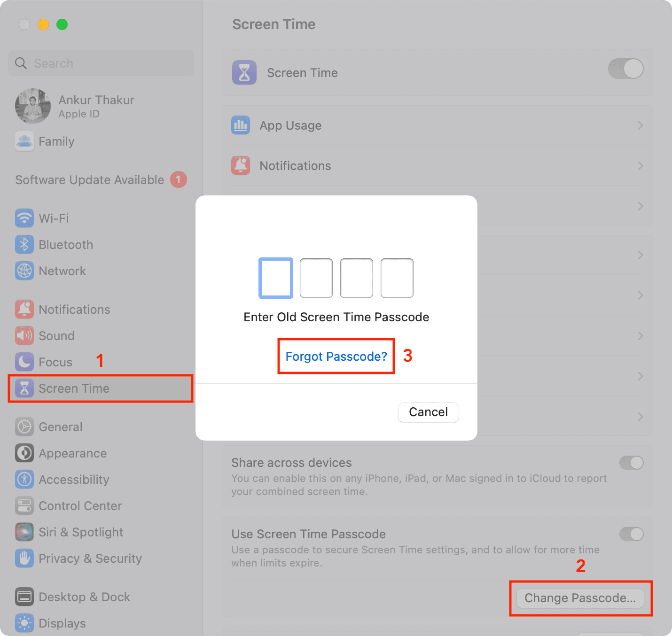
Task: Select Displays in sidebar
Action: 101,623
